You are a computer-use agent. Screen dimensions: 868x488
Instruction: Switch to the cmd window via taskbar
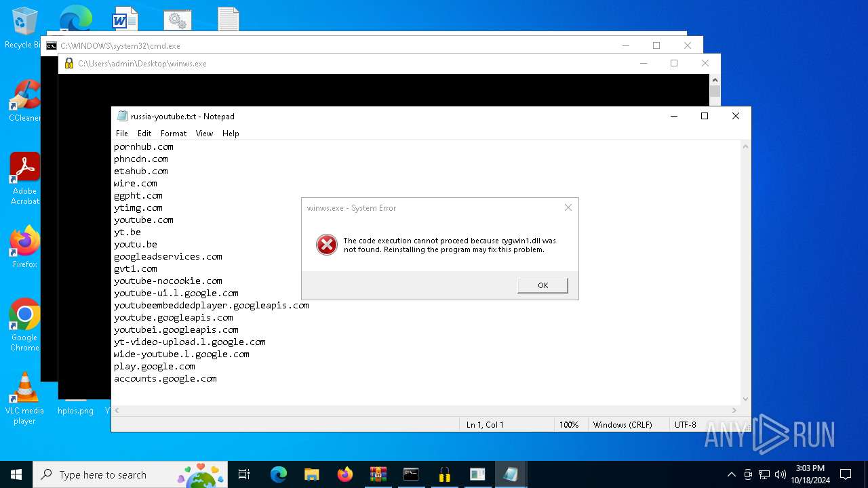pyautogui.click(x=411, y=474)
